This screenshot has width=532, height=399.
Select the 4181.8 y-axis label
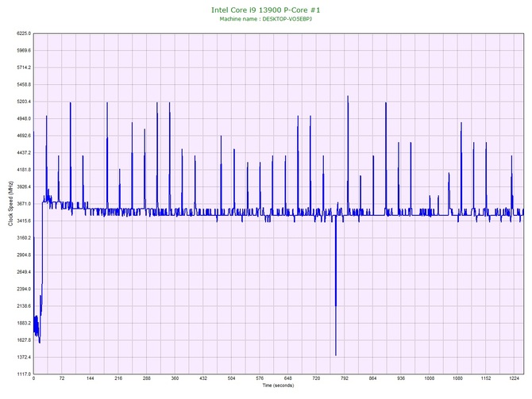point(24,170)
